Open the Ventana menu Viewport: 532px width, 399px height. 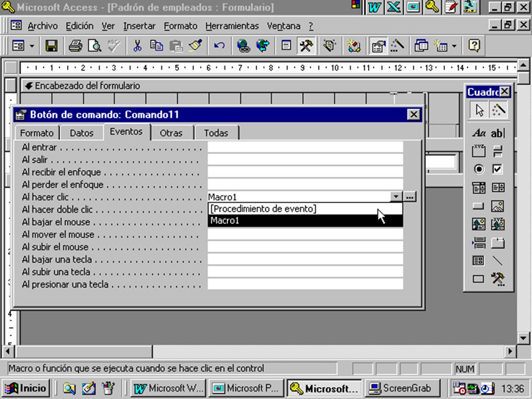[x=284, y=26]
